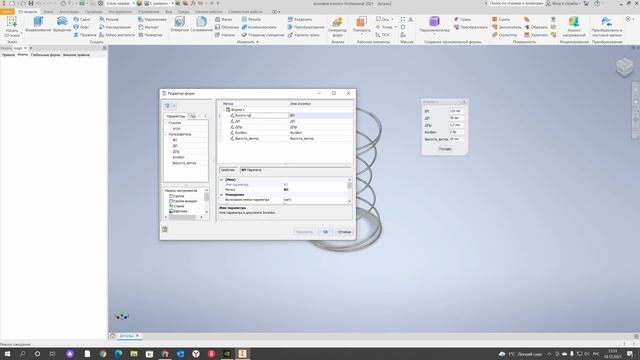Switch to the 3D-модель ribbon tab
Viewport: 640px width, 360px height.
click(27, 11)
